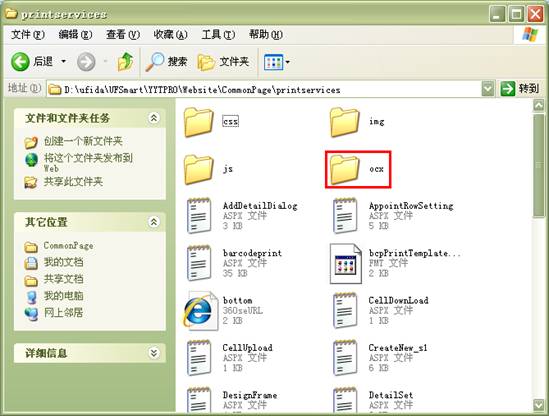Open the 查看(V) menu
Image resolution: width=549 pixels, height=416 pixels.
point(123,35)
